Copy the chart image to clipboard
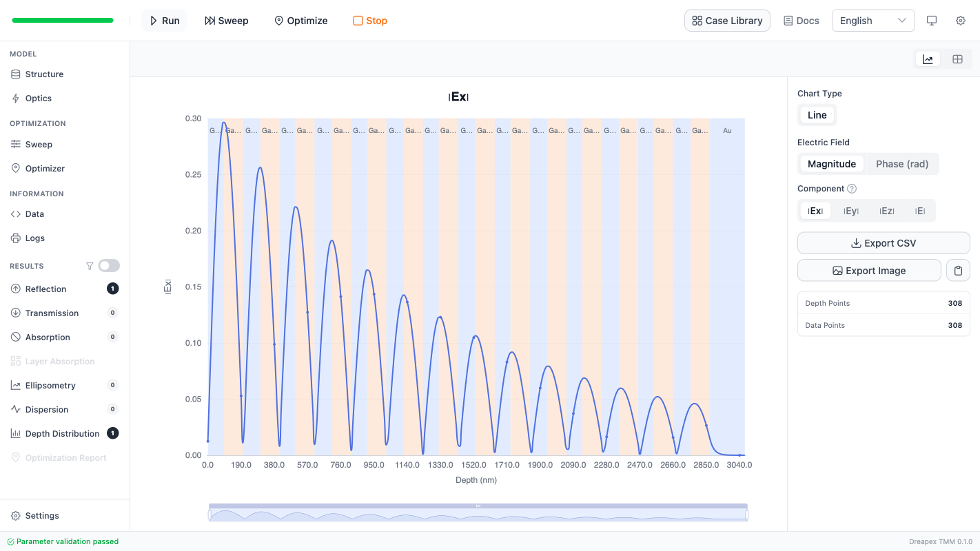Viewport: 980px width, 551px height. tap(958, 270)
